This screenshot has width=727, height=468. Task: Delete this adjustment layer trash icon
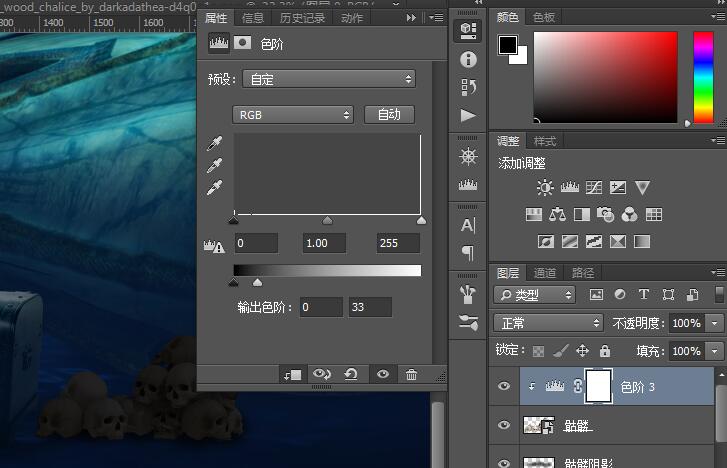(411, 374)
